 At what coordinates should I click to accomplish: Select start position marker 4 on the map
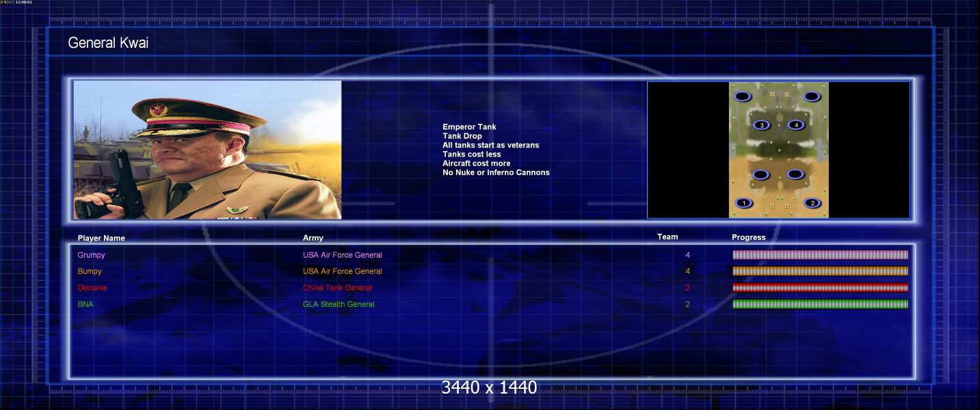pos(795,125)
